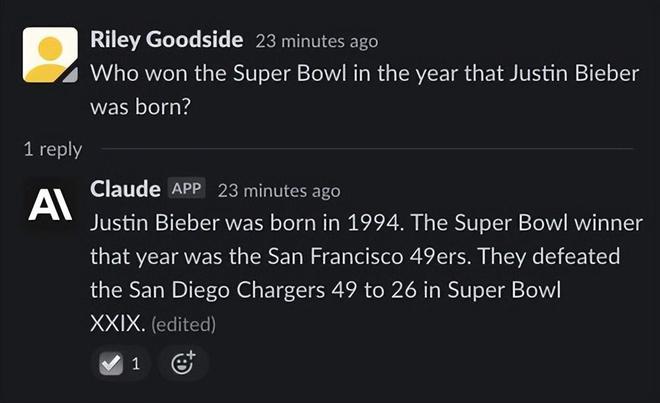Viewport: 660px width, 403px height.
Task: Add a reaction with the smiley-plus icon
Action: pyautogui.click(x=183, y=363)
